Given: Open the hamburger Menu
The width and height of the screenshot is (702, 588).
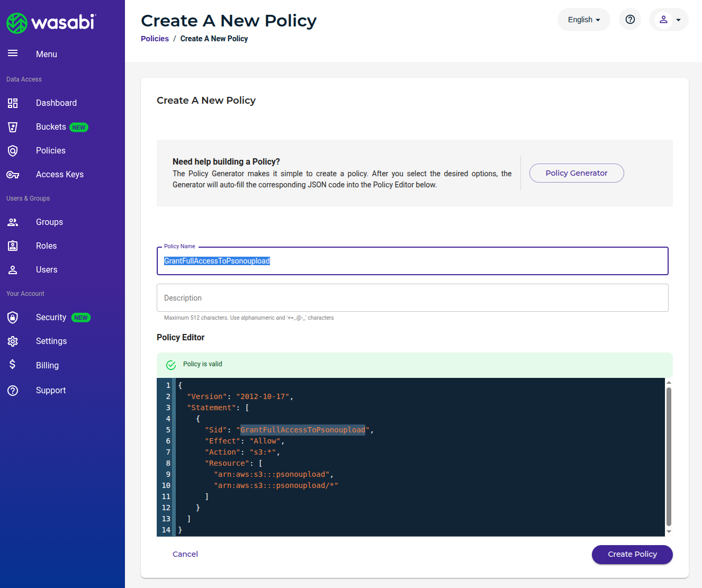Looking at the screenshot, I should pos(13,53).
